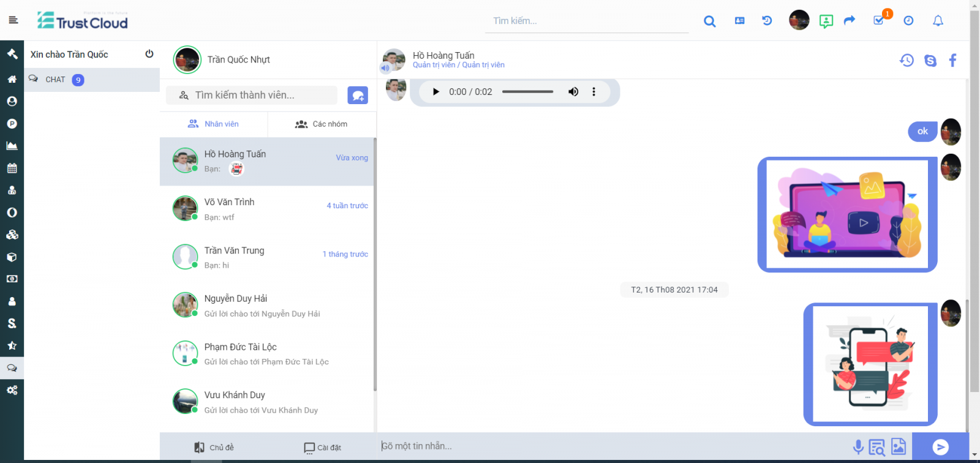Toggle the hamburger sidebar menu

tap(13, 20)
